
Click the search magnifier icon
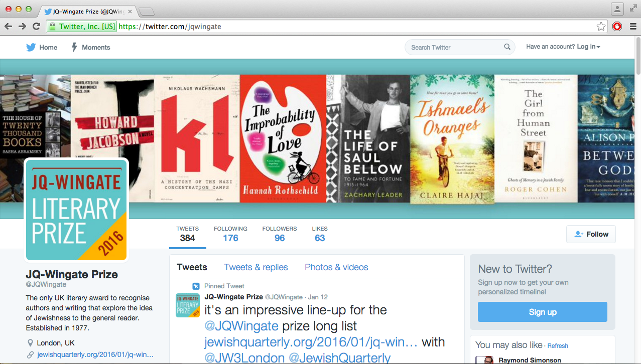click(x=507, y=47)
